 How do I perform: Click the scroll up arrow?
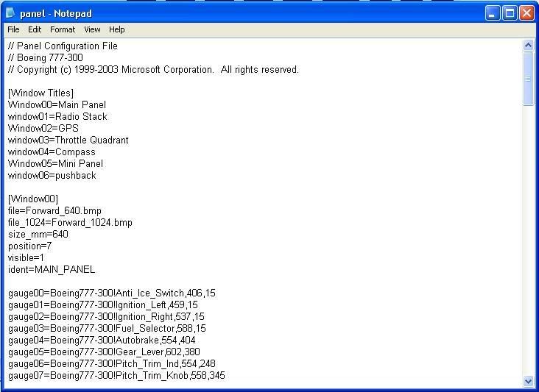(528, 46)
